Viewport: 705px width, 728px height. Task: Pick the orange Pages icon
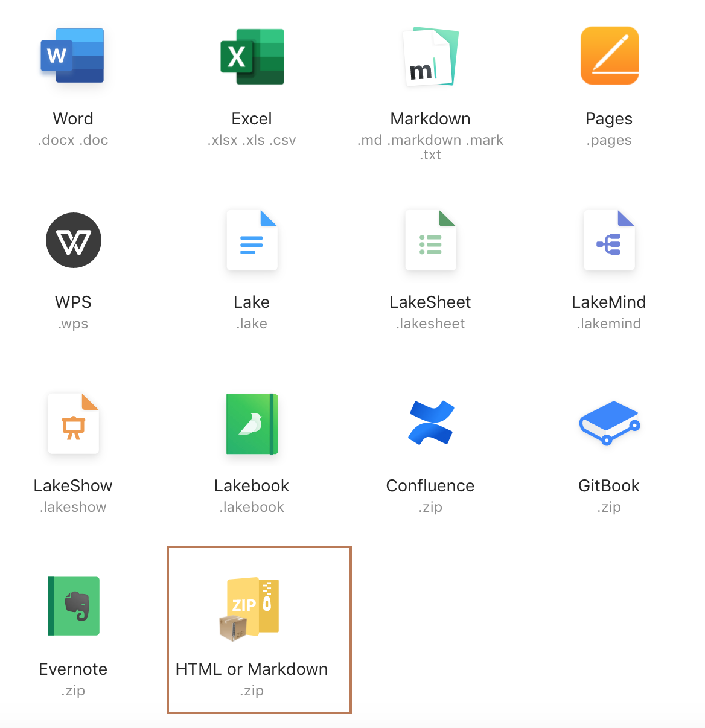click(610, 56)
